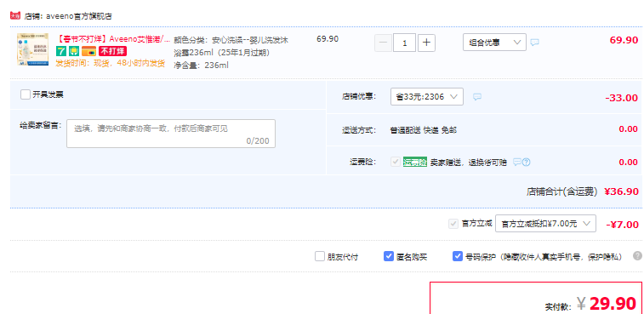Click the green guarantee badge icon

tap(74, 51)
